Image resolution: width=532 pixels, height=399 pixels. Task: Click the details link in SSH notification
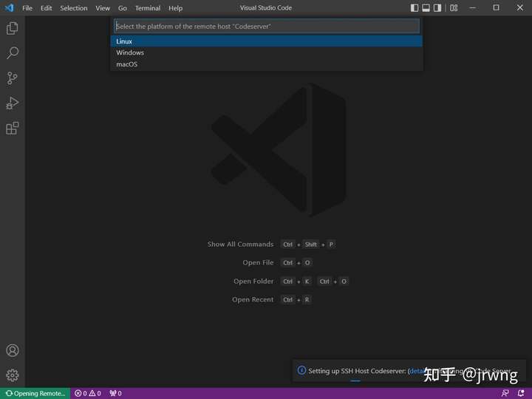(x=416, y=371)
